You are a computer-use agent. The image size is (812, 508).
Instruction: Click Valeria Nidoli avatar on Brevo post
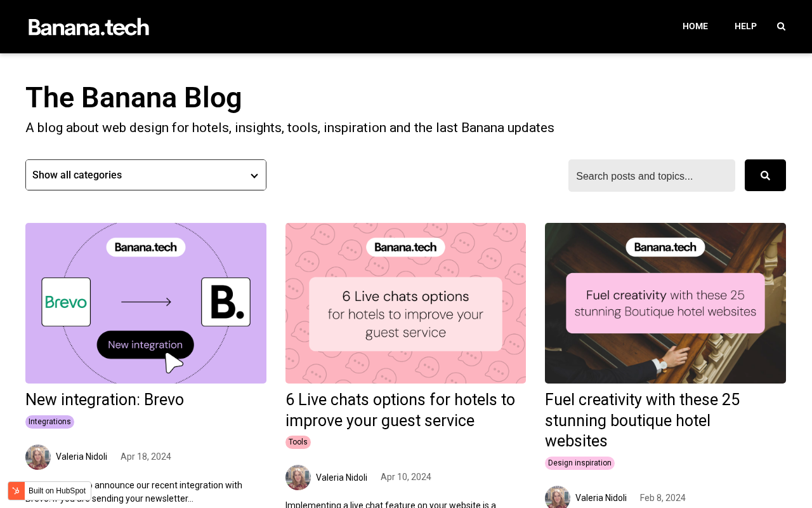pyautogui.click(x=38, y=457)
